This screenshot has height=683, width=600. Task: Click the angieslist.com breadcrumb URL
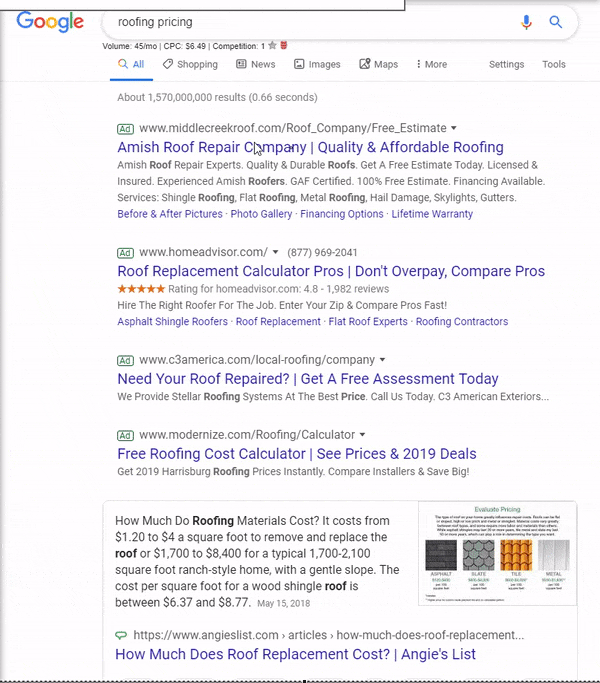329,635
